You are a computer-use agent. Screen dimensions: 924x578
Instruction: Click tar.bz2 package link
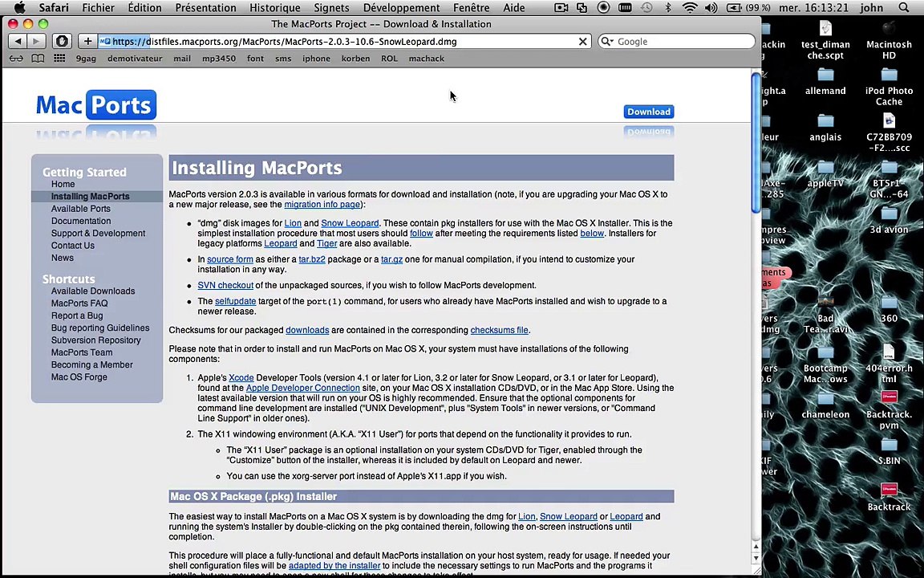pyautogui.click(x=312, y=259)
